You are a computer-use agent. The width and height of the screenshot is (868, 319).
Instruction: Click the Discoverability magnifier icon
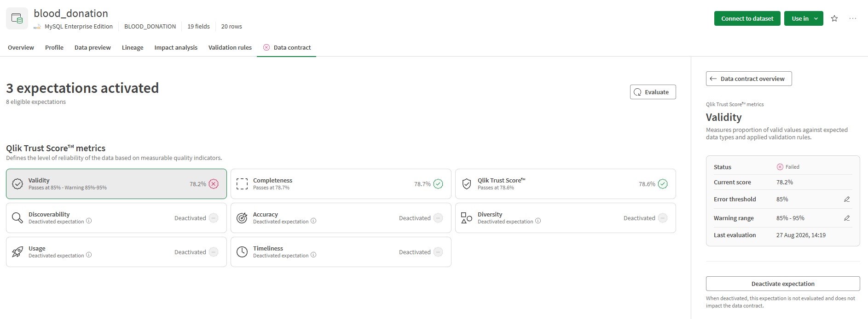(17, 218)
